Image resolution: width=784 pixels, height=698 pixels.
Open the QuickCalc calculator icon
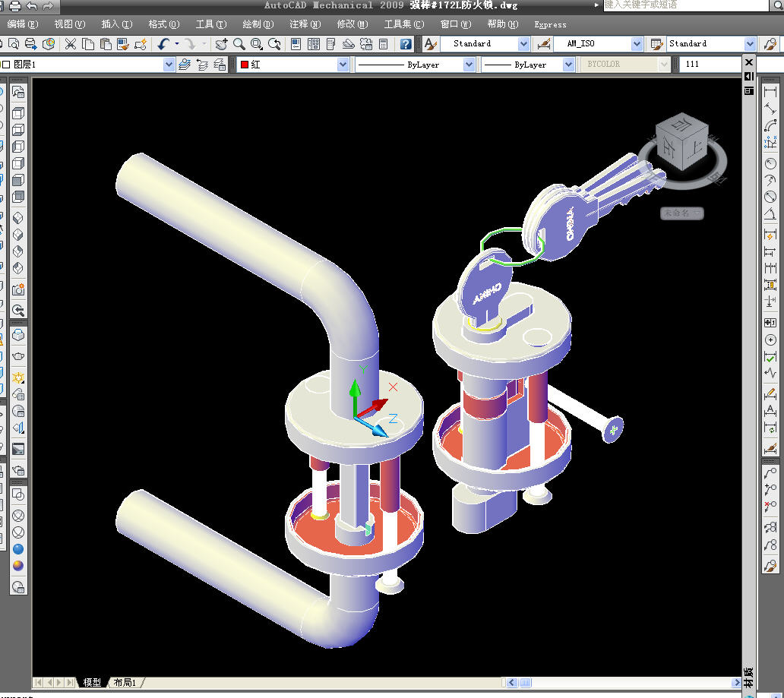coord(384,44)
